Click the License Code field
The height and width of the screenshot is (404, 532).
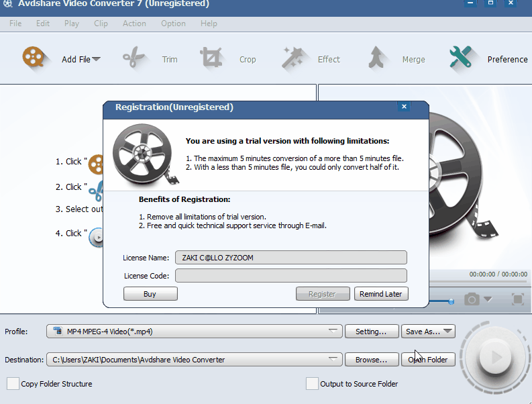[291, 275]
